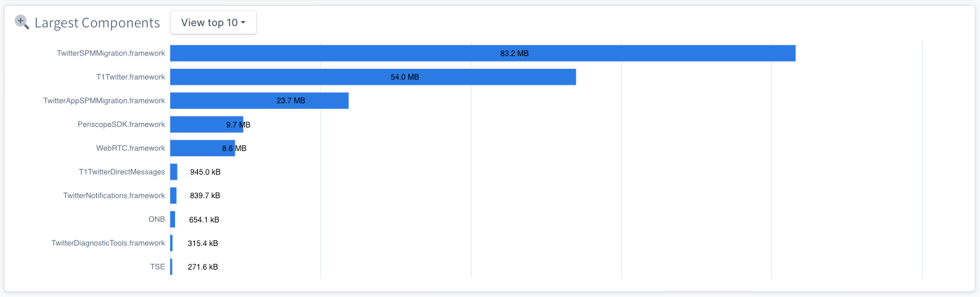Click the Largest Components heading text
The width and height of the screenshot is (980, 297).
click(x=97, y=23)
